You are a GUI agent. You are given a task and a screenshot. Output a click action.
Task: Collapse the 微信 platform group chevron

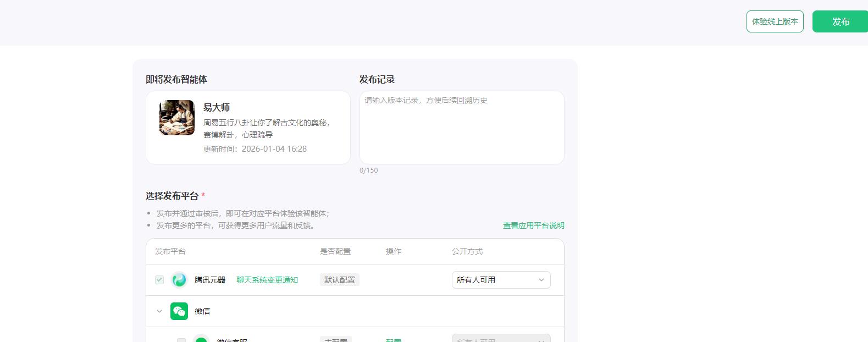159,311
